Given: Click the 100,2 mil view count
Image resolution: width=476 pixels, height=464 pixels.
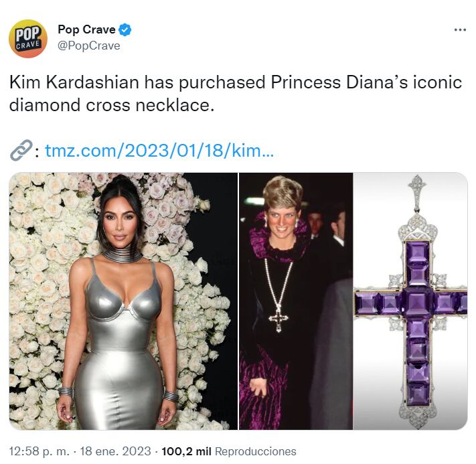Looking at the screenshot, I should pos(187,451).
